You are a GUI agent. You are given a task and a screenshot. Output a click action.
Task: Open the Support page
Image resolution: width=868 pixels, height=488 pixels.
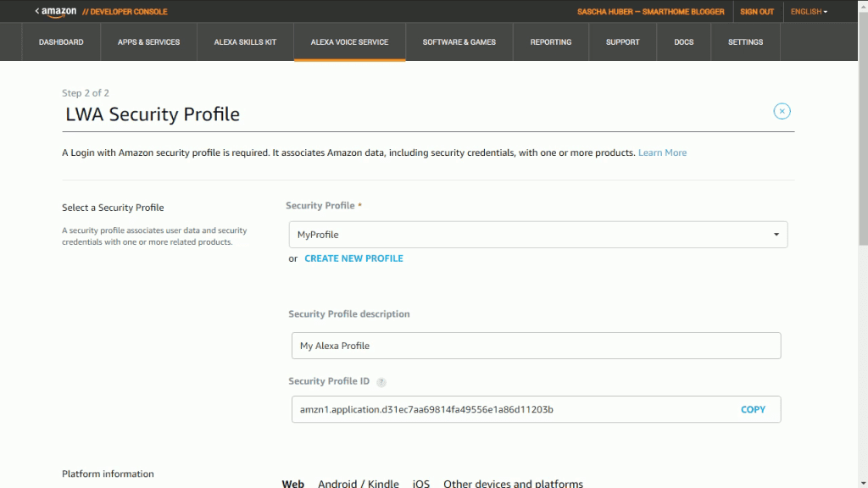(x=622, y=42)
